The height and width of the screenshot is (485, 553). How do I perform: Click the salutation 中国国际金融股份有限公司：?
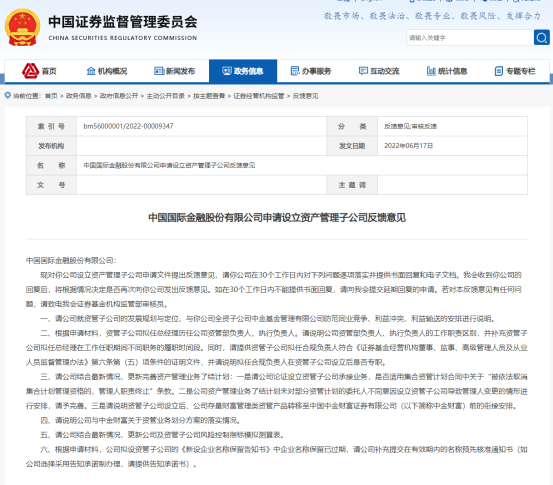[71, 261]
